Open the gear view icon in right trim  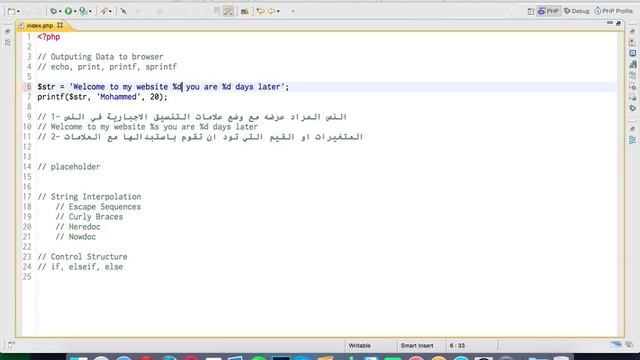coord(632,108)
